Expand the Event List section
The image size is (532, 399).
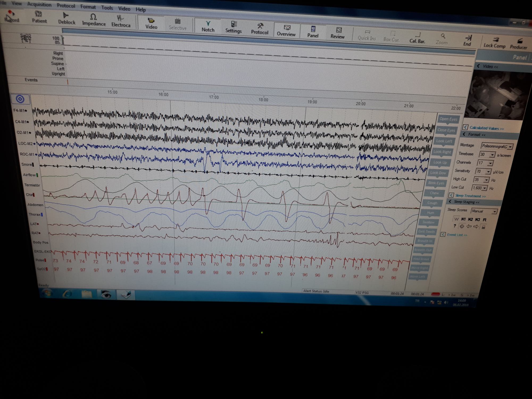[x=454, y=235]
